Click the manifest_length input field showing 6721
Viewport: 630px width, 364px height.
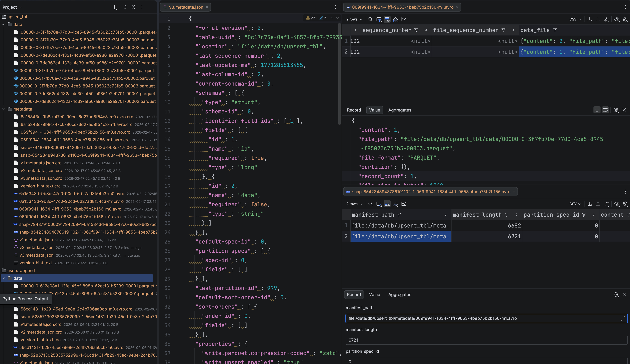(486, 340)
